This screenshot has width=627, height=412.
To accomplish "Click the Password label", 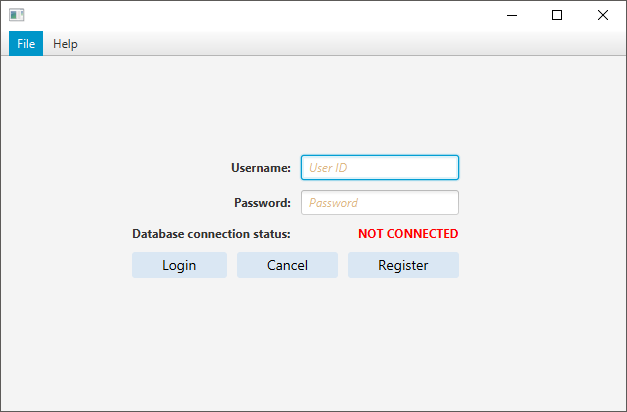I will pos(262,203).
